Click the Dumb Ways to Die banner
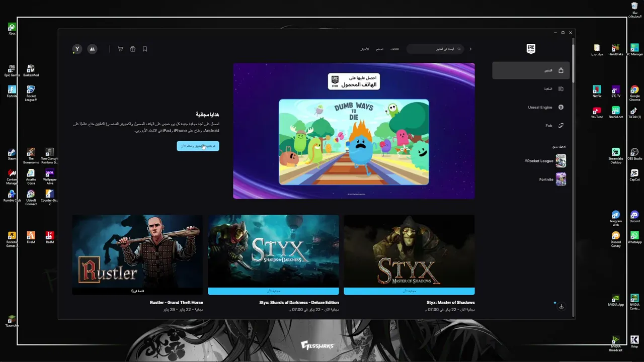The image size is (644, 362). click(x=354, y=131)
